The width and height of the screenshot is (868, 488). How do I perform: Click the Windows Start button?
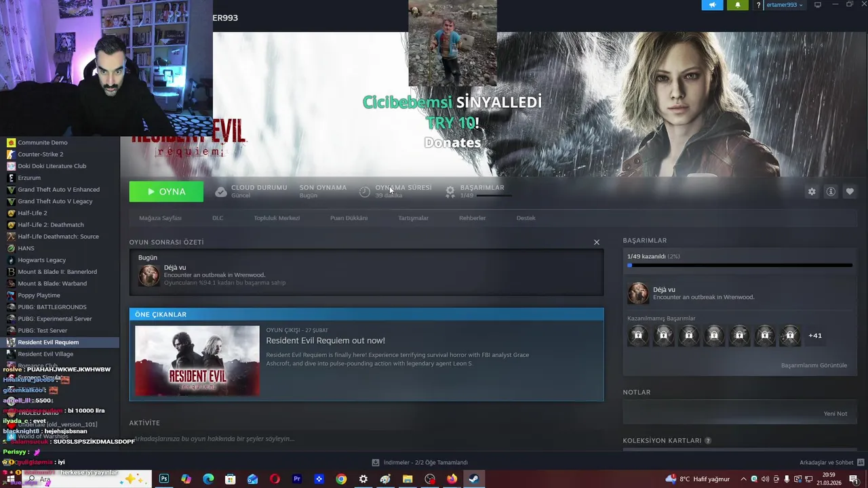(10, 479)
